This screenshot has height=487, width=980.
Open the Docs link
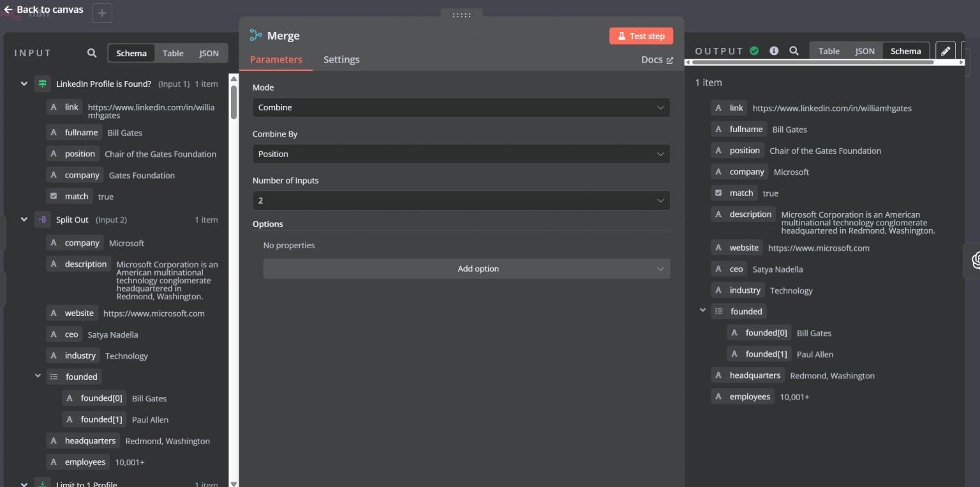click(x=657, y=59)
